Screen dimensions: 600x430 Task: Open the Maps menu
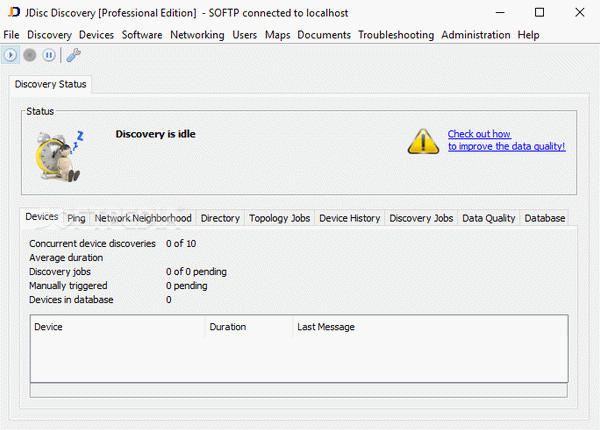(x=277, y=35)
